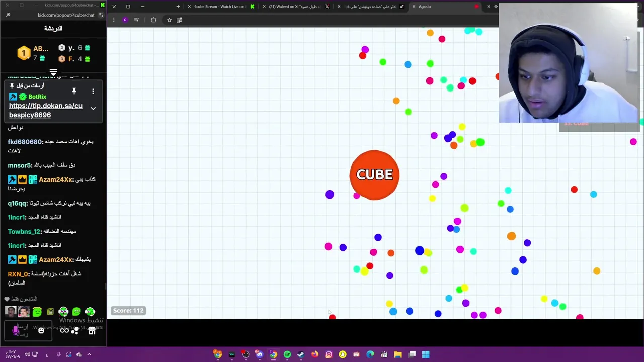The image size is (644, 362).
Task: Click the network icon in system tray
Action: [35, 354]
